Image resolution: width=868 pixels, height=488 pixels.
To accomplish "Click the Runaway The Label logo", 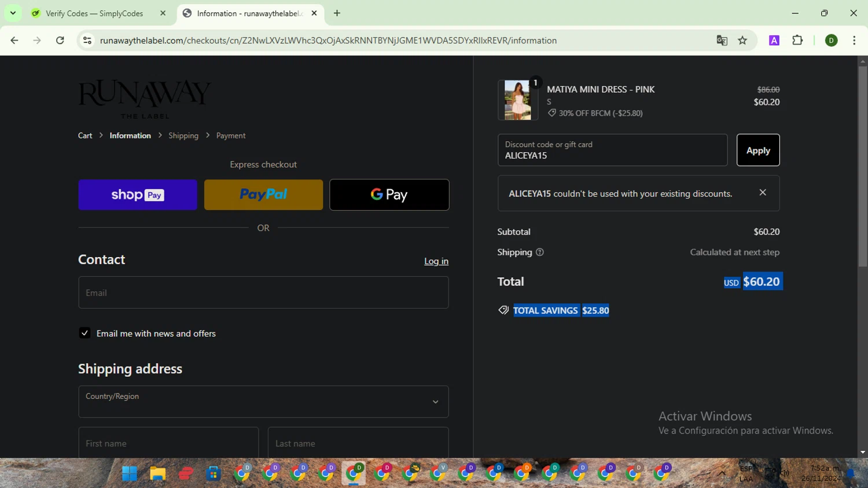I will click(145, 99).
